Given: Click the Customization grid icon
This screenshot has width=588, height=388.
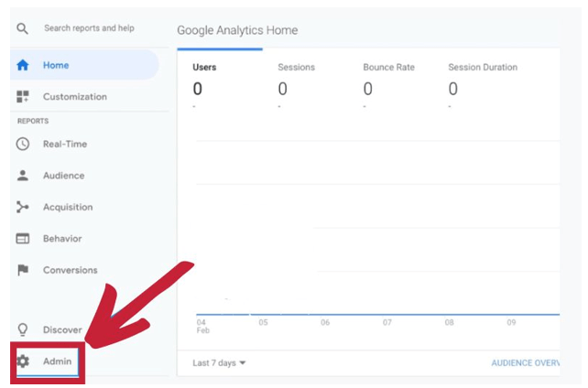Looking at the screenshot, I should point(23,97).
